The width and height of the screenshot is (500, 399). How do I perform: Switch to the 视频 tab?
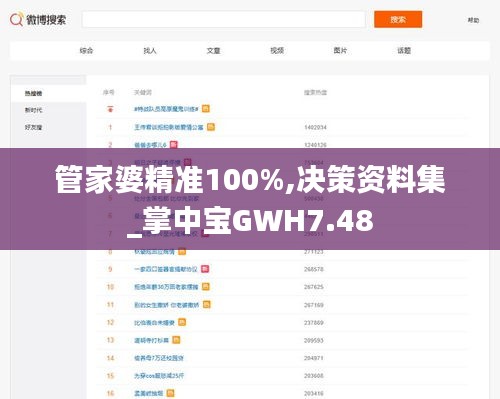277,51
